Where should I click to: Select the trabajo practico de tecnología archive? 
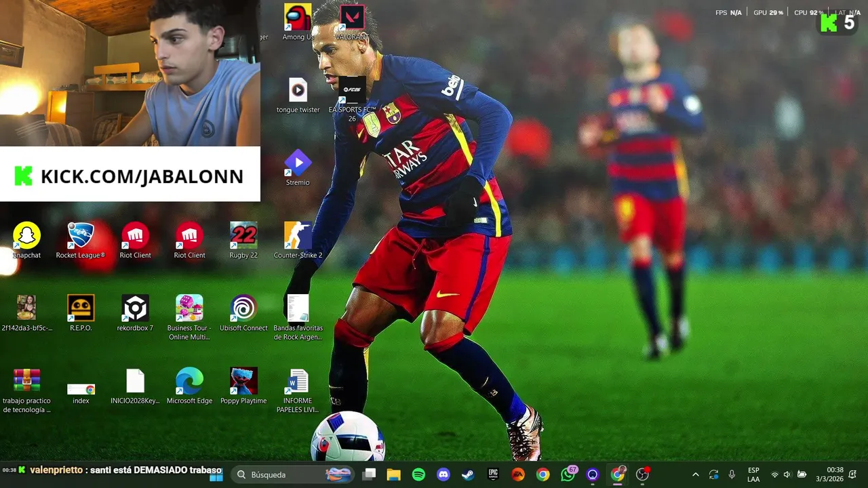pos(26,390)
